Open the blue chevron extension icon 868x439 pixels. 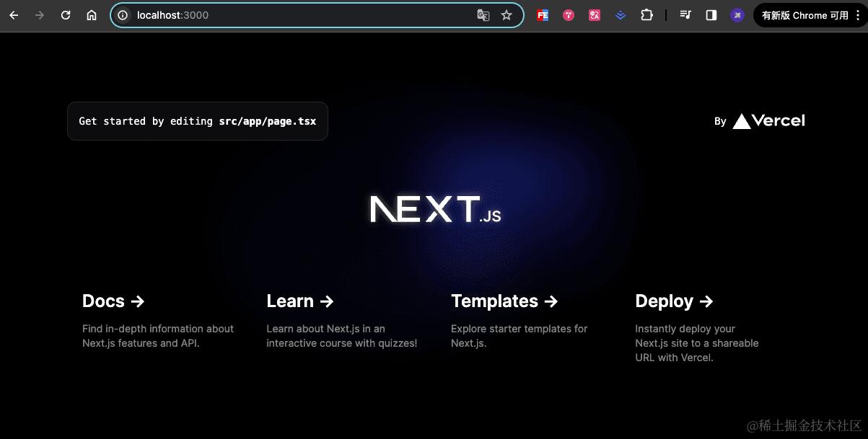click(x=621, y=14)
